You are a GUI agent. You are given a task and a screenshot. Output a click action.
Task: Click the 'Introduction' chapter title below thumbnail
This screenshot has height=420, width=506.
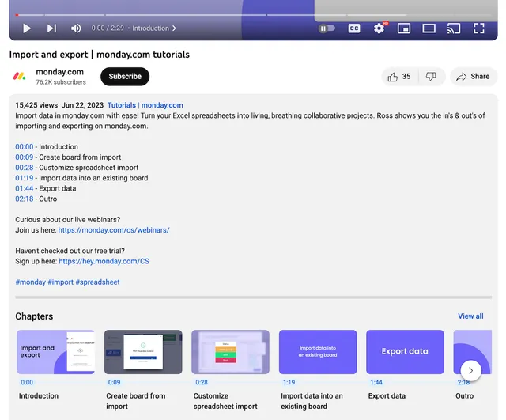pyautogui.click(x=39, y=396)
